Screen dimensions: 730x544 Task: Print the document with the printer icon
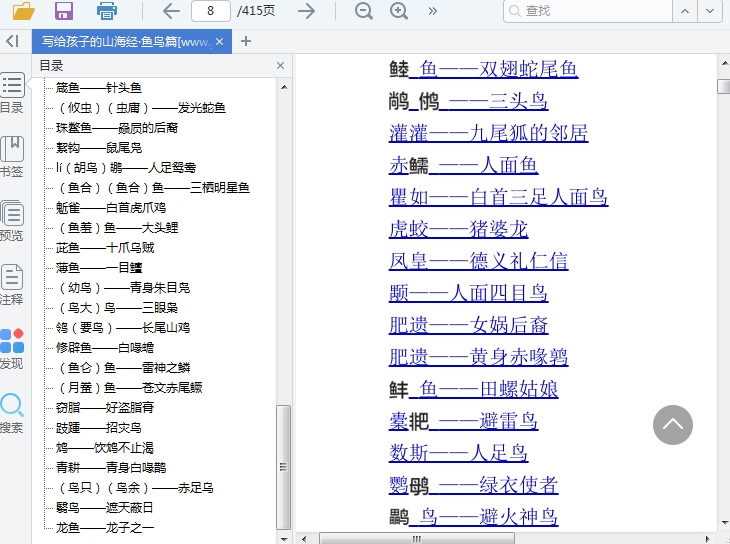(x=107, y=11)
